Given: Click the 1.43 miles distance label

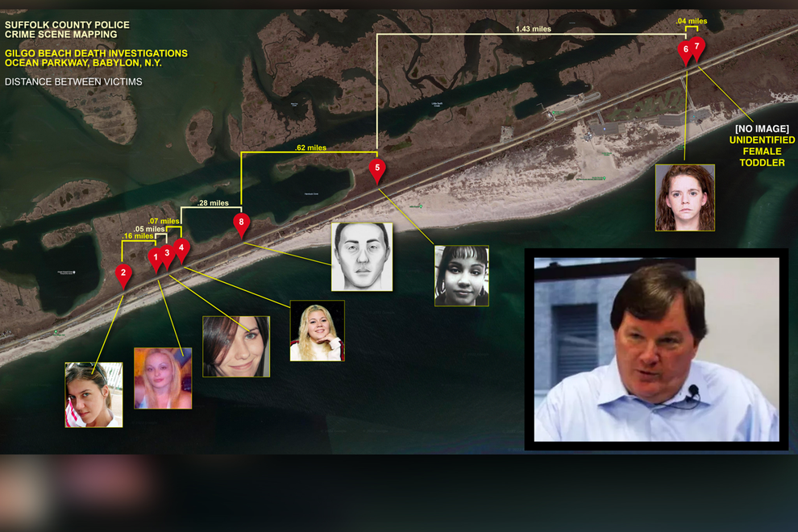Looking at the screenshot, I should 534,29.
